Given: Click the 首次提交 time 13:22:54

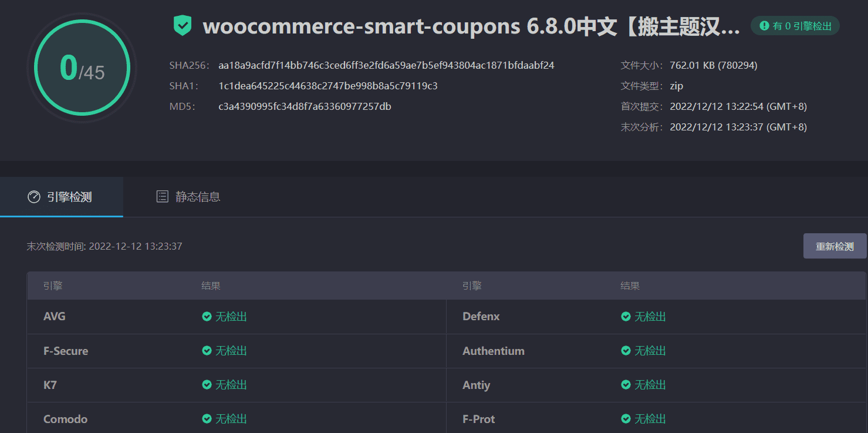Looking at the screenshot, I should pos(738,106).
